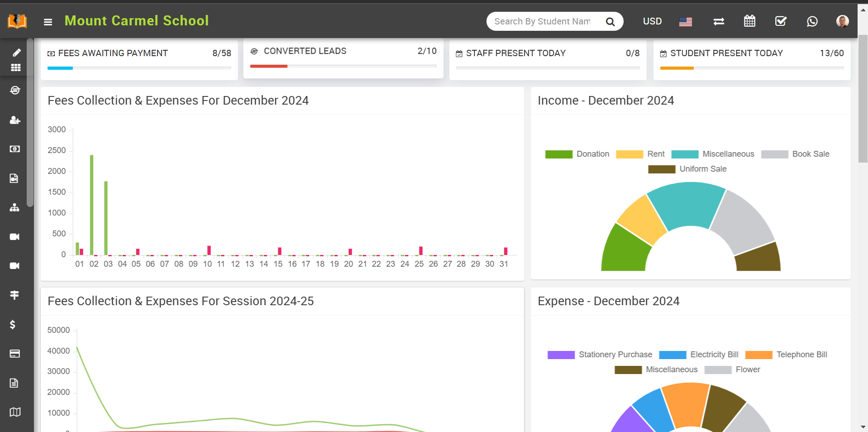Screen dimensions: 868x432
Task: Click the pencil edit icon in sidebar
Action: click(16, 53)
